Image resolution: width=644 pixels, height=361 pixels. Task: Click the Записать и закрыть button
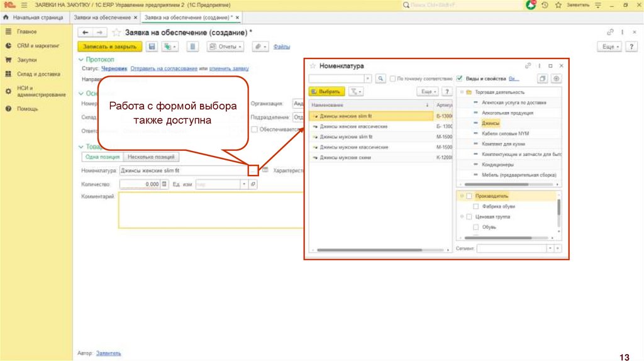[x=109, y=47]
